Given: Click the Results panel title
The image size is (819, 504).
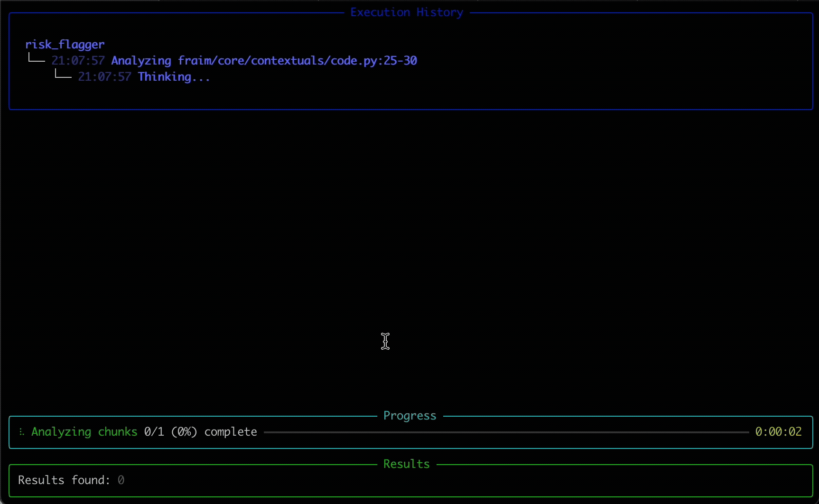Looking at the screenshot, I should point(406,464).
